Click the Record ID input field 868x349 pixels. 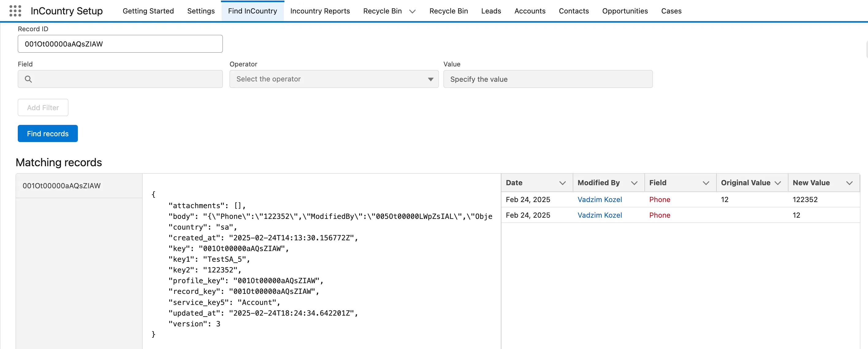(x=120, y=44)
